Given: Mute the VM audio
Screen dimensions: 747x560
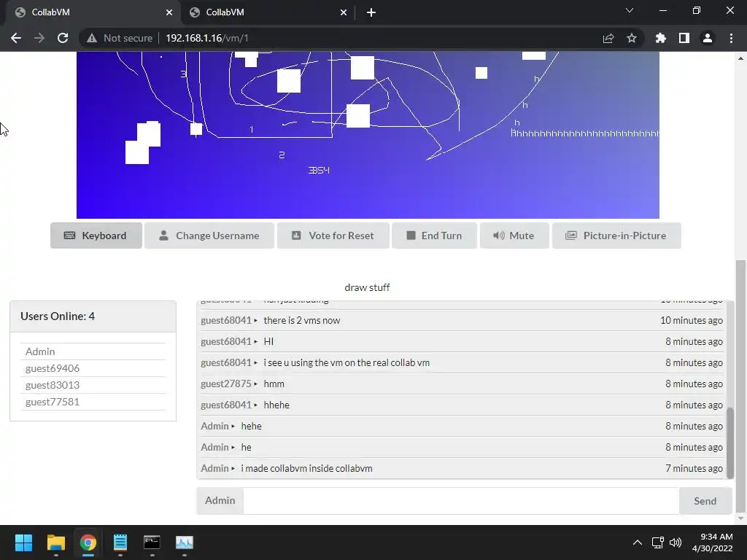Looking at the screenshot, I should [514, 236].
